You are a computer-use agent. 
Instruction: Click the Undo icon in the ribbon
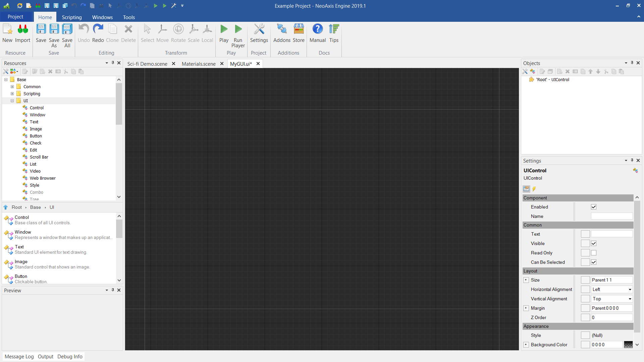tap(84, 29)
